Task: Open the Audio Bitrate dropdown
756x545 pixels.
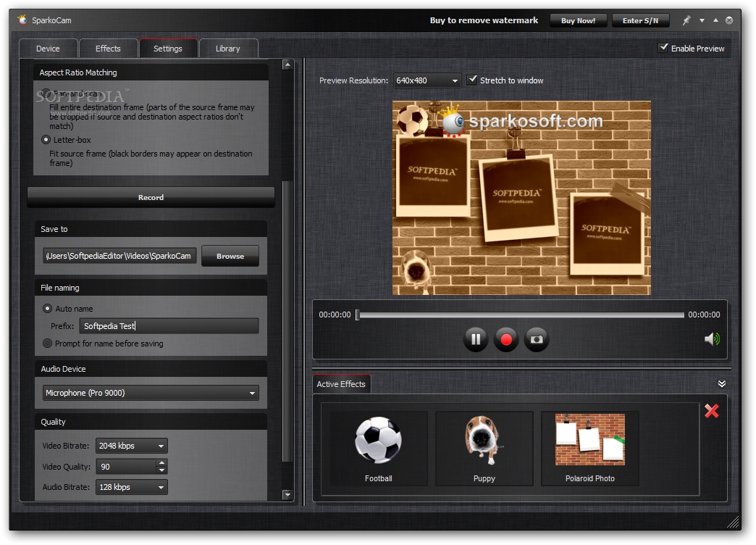Action: [132, 487]
